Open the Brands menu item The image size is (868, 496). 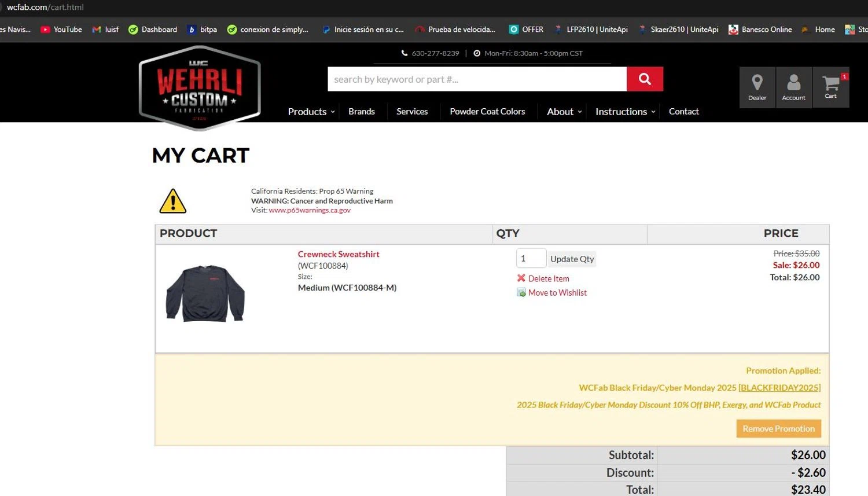click(362, 112)
